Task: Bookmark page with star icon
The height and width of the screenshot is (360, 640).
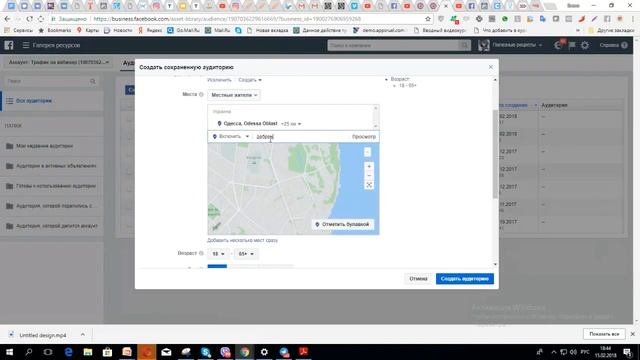Action: (x=428, y=19)
